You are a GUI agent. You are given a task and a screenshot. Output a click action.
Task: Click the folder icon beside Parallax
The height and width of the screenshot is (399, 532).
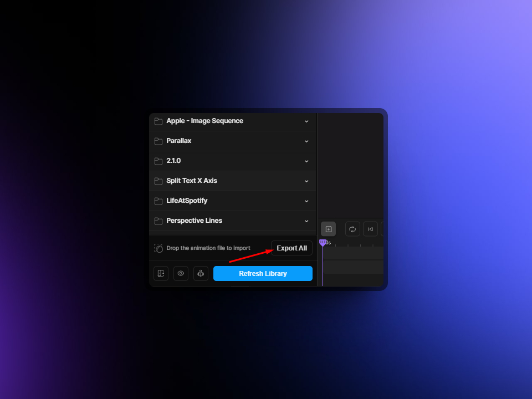tap(158, 141)
